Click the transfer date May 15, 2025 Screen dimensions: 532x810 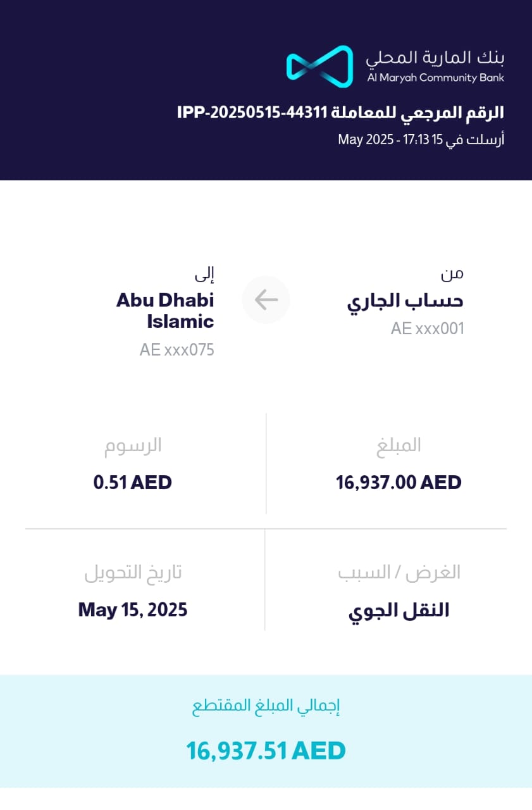133,610
